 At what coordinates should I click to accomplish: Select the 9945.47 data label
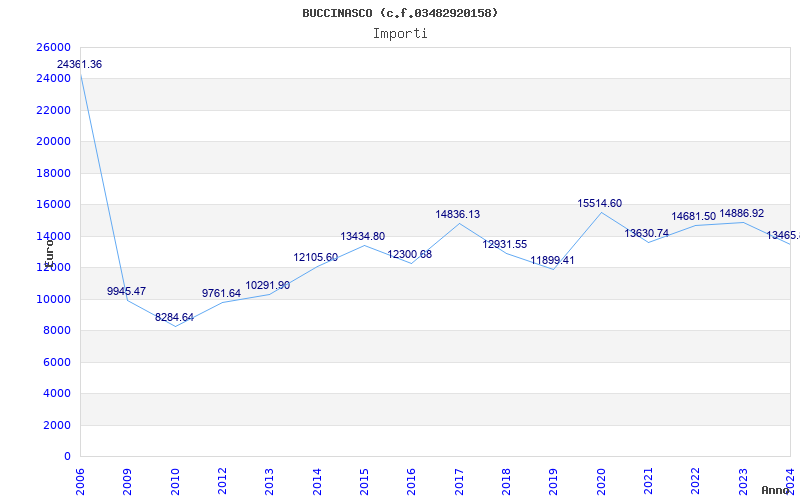point(126,291)
